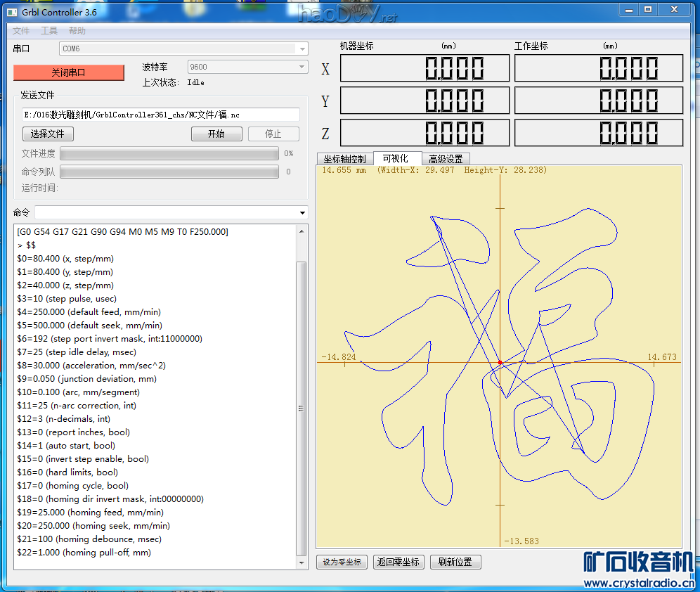Click the 返回零坐标 button
The width and height of the screenshot is (700, 592).
click(x=398, y=562)
